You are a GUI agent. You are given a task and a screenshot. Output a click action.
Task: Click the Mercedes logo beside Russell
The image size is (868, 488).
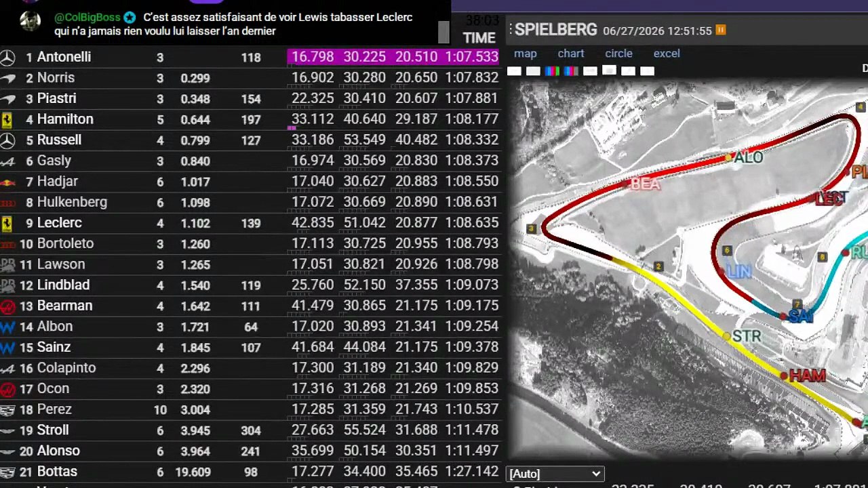(7, 140)
